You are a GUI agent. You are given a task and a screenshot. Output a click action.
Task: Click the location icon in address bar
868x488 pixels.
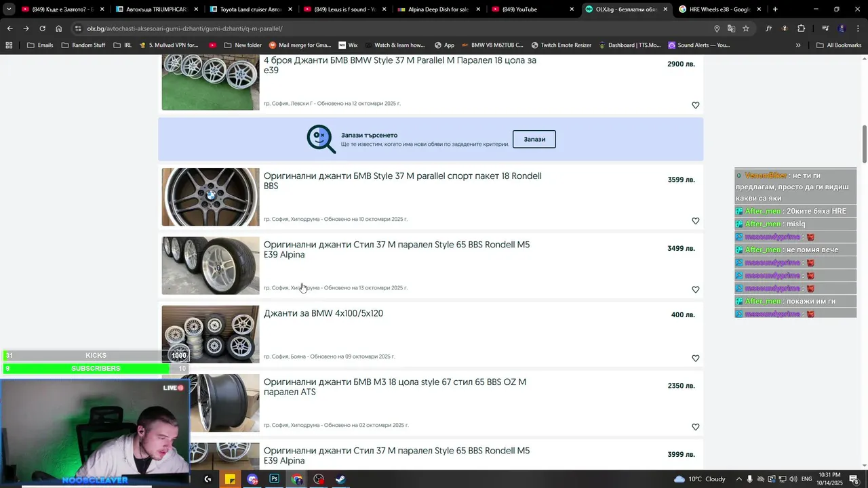click(717, 28)
